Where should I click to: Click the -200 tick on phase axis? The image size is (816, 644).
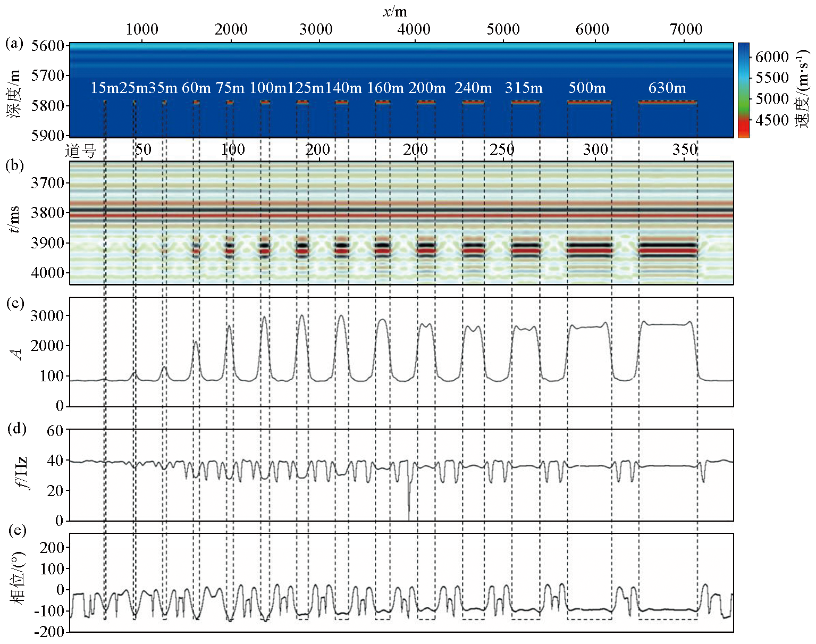pos(49,632)
